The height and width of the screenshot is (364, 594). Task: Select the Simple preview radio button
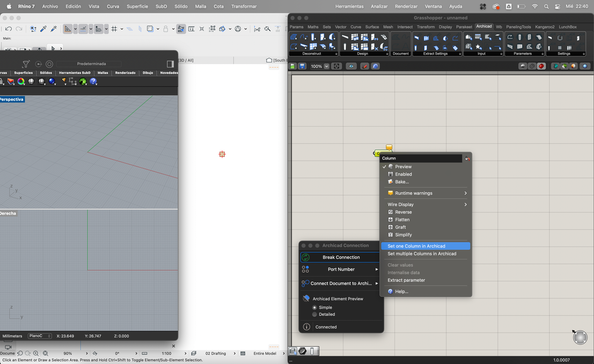(x=315, y=307)
